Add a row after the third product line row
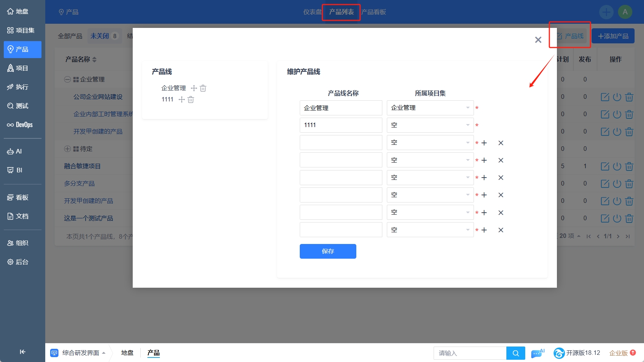The image size is (644, 362). pos(484,143)
